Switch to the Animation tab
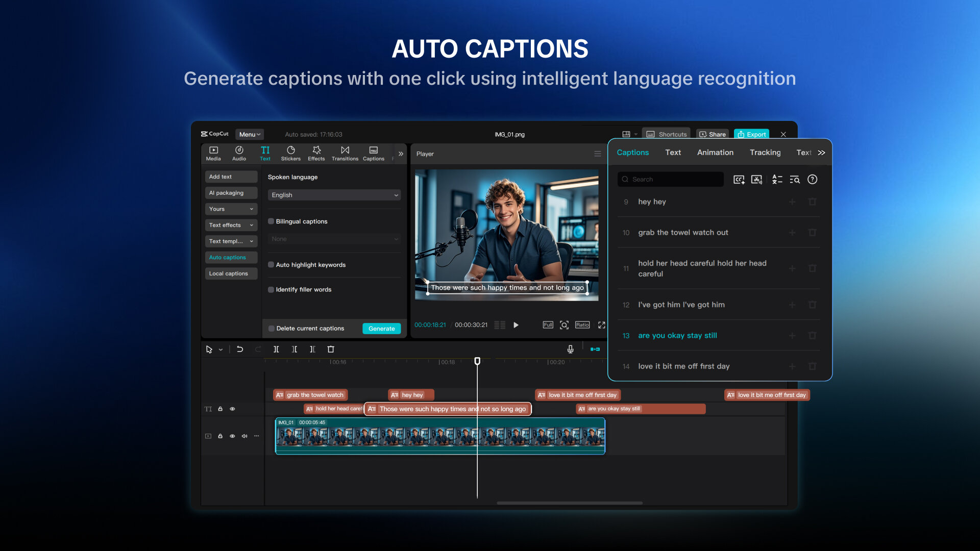The image size is (980, 551). [x=715, y=153]
